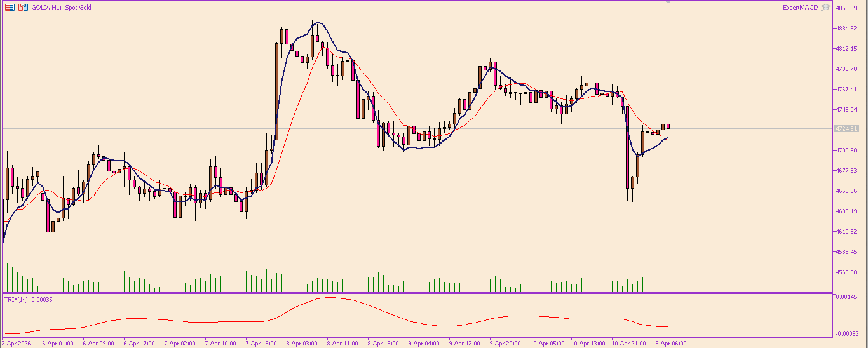Click the 'GOLD, H1: Spot Gold' chart title

[x=61, y=8]
